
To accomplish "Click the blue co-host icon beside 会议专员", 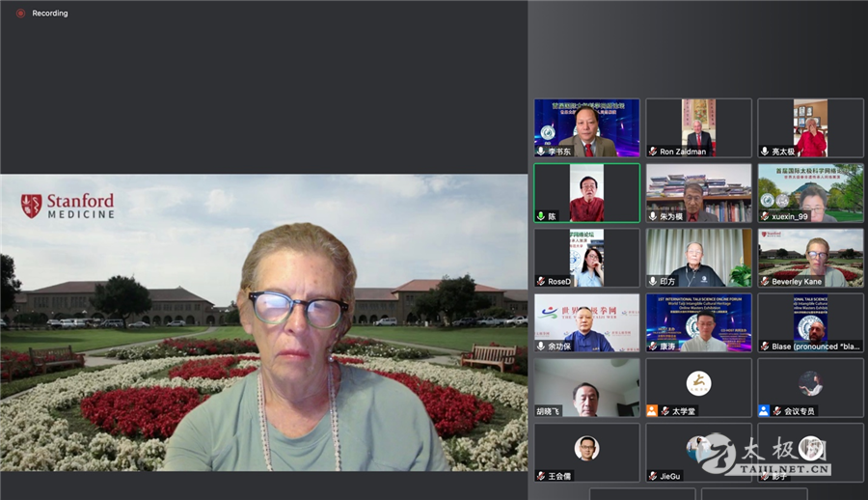I will pyautogui.click(x=765, y=411).
